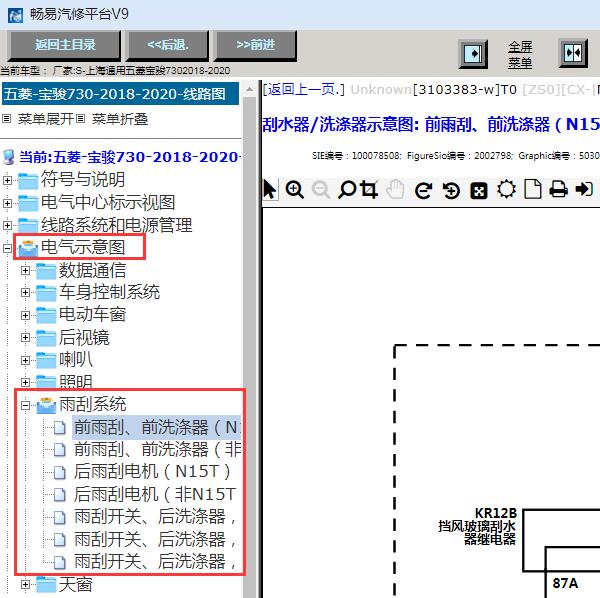Select the arrow pointer tool
This screenshot has width=600, height=598.
270,190
